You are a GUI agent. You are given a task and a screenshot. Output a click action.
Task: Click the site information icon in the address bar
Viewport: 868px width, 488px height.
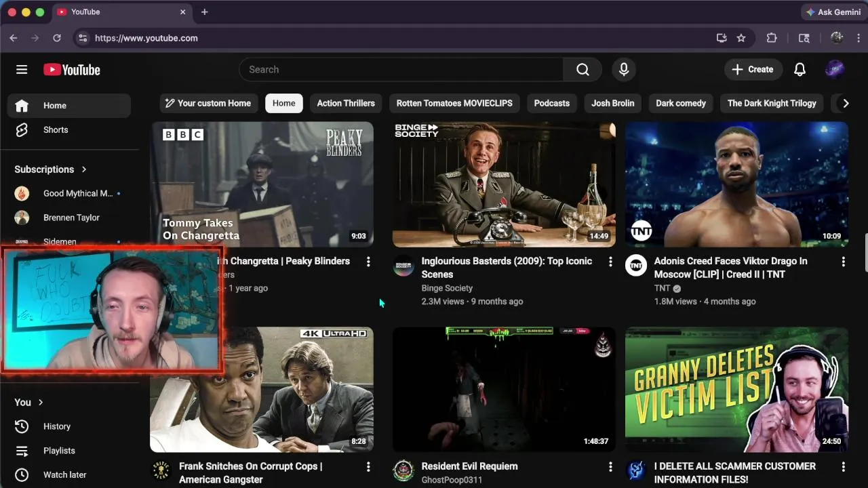(x=83, y=38)
